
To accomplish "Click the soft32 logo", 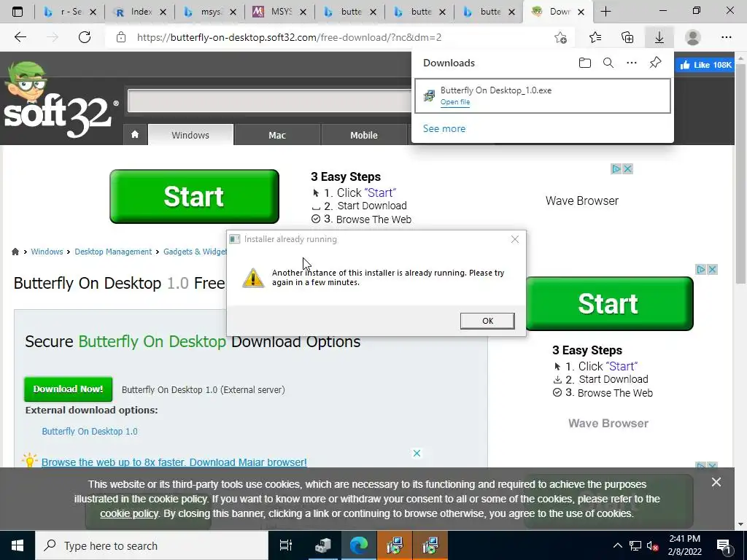I will click(60, 101).
